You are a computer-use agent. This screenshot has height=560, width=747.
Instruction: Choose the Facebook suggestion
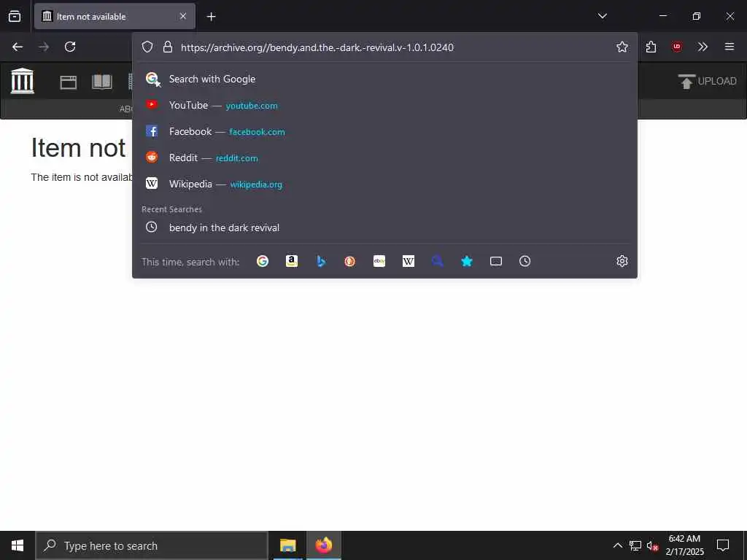[384, 131]
